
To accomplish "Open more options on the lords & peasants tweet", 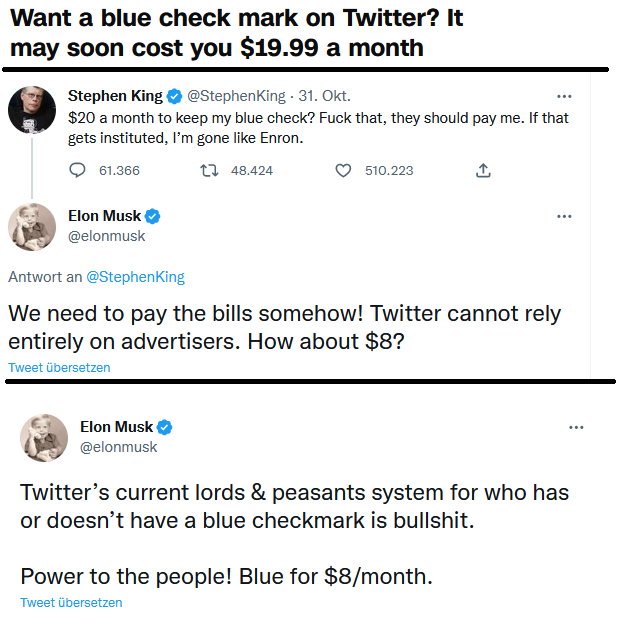I will [576, 427].
